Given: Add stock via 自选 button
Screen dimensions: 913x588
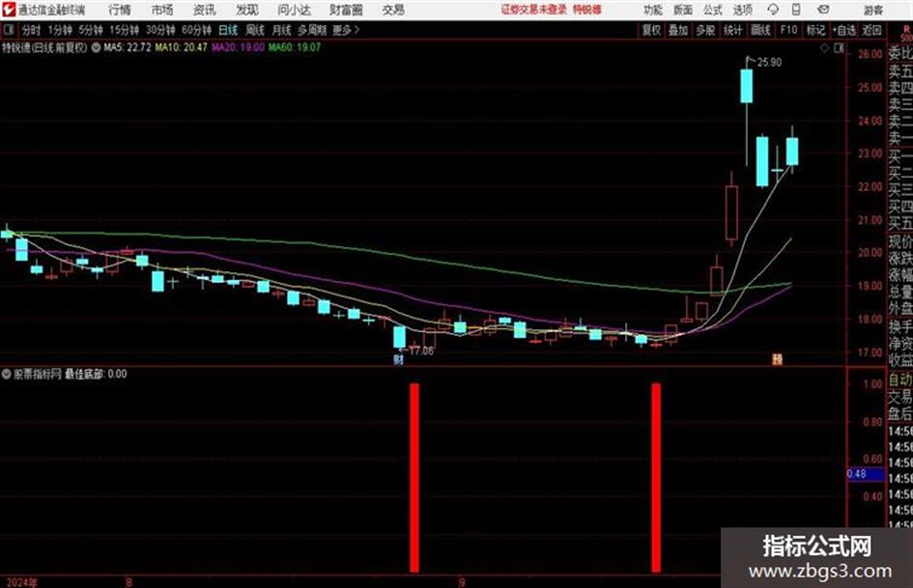Looking at the screenshot, I should point(844,30).
